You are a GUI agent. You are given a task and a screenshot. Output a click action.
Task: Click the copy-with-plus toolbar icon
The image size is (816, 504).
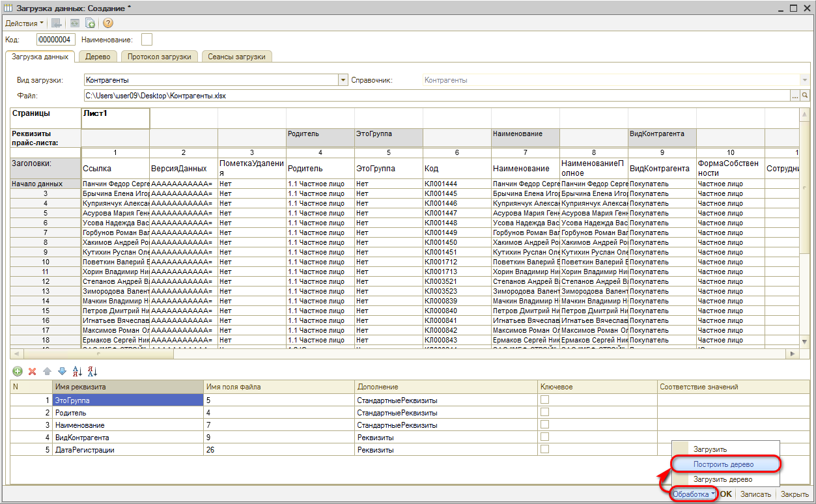click(91, 23)
